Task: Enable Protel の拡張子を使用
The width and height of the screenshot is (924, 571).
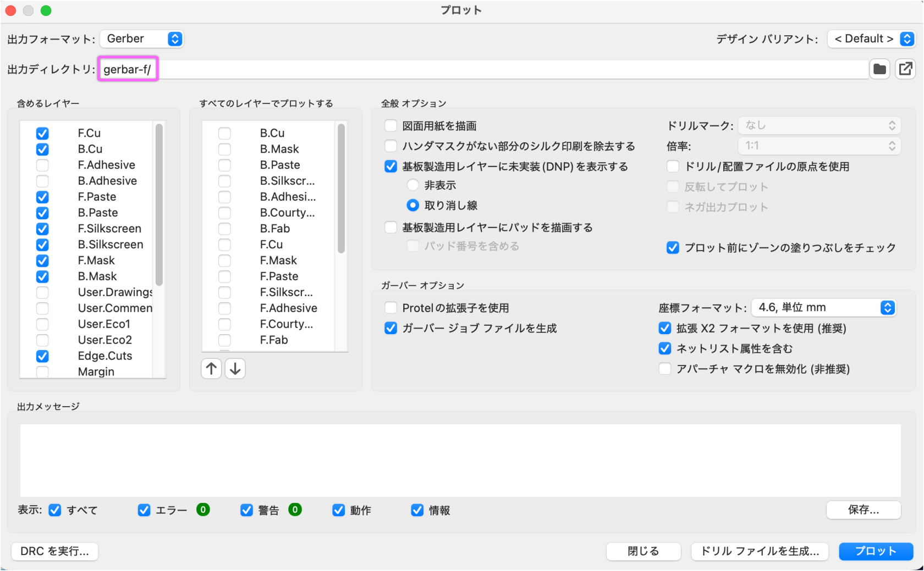Action: point(391,308)
